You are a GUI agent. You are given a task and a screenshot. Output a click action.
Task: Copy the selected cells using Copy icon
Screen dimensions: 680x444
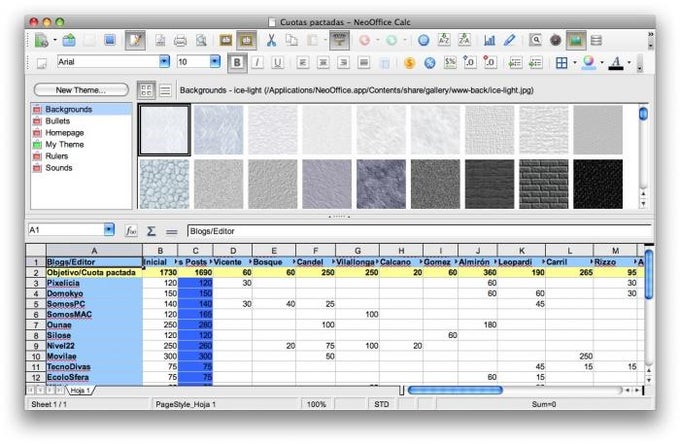(291, 40)
